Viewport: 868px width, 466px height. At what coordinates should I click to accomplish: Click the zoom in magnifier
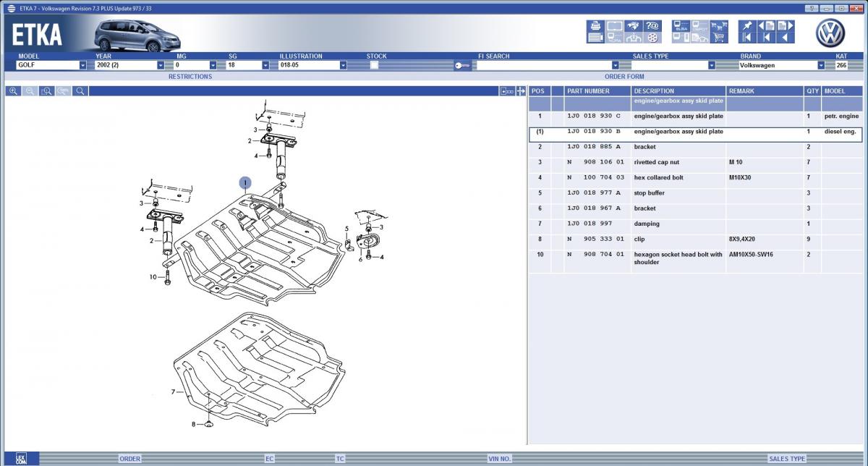click(13, 91)
